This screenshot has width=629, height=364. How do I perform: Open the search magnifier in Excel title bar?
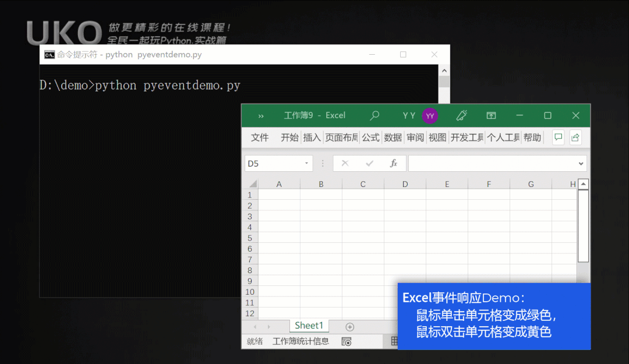pyautogui.click(x=374, y=115)
